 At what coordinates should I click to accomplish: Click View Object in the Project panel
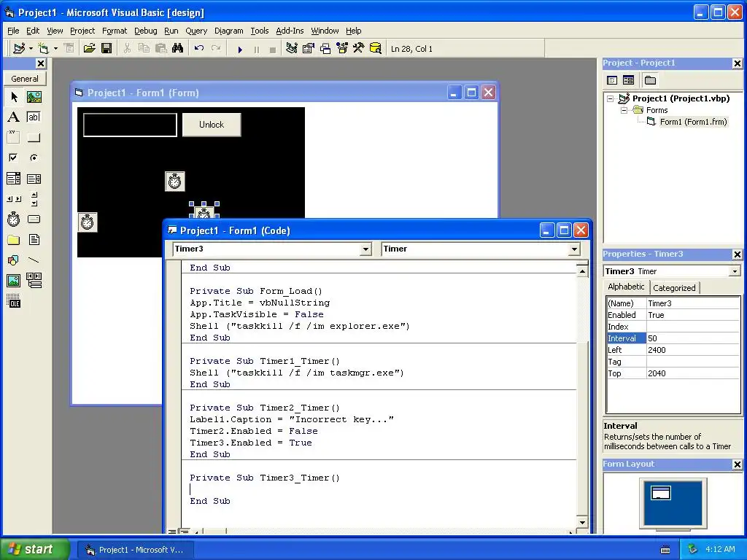(x=628, y=80)
